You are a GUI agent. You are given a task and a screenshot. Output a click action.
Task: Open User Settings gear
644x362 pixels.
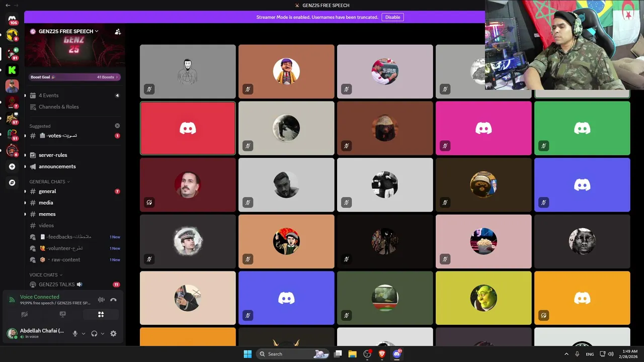[x=113, y=333]
